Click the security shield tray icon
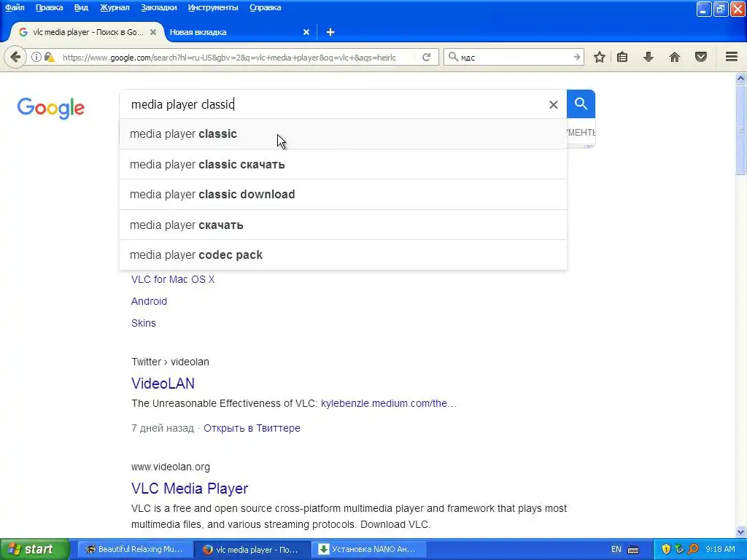This screenshot has height=560, width=747. pos(666,550)
